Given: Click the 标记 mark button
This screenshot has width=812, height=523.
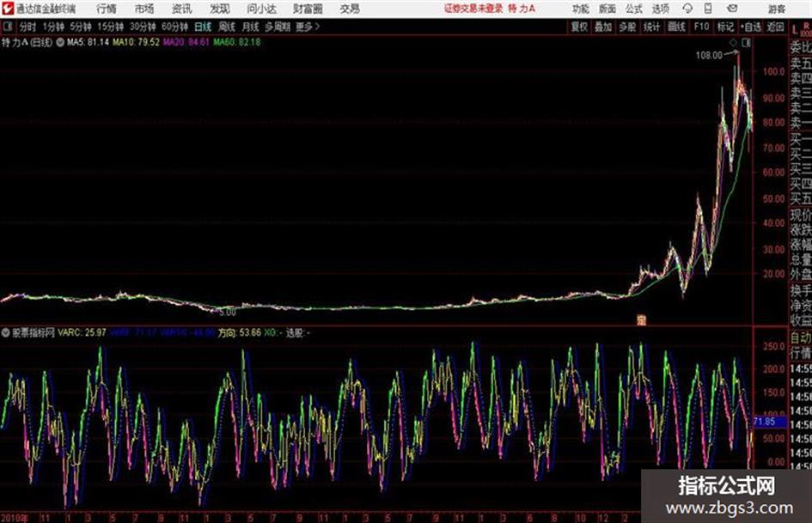Looking at the screenshot, I should (725, 27).
